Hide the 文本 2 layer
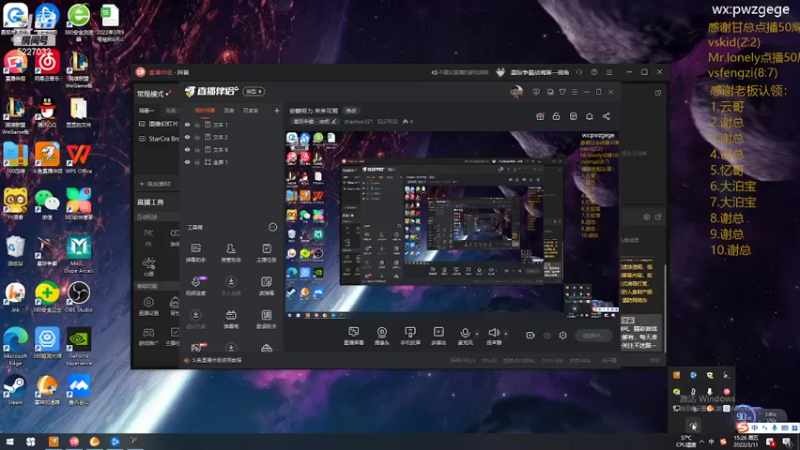 coord(187,137)
